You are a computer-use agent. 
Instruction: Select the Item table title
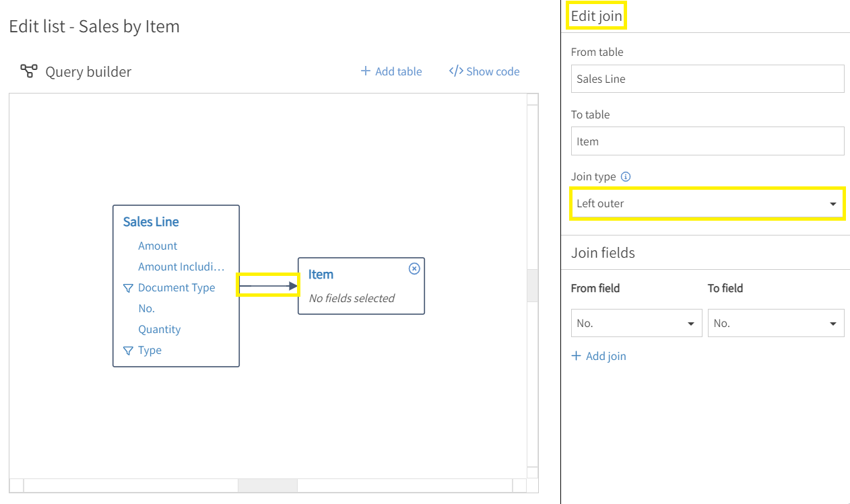pos(321,275)
